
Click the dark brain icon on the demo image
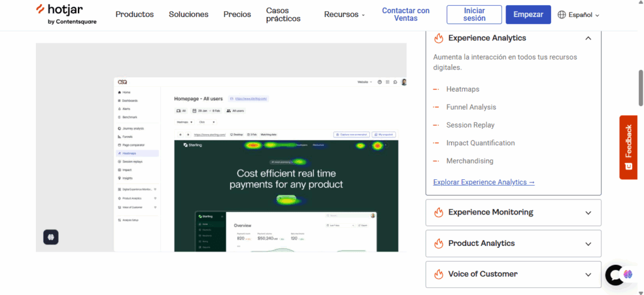[51, 237]
